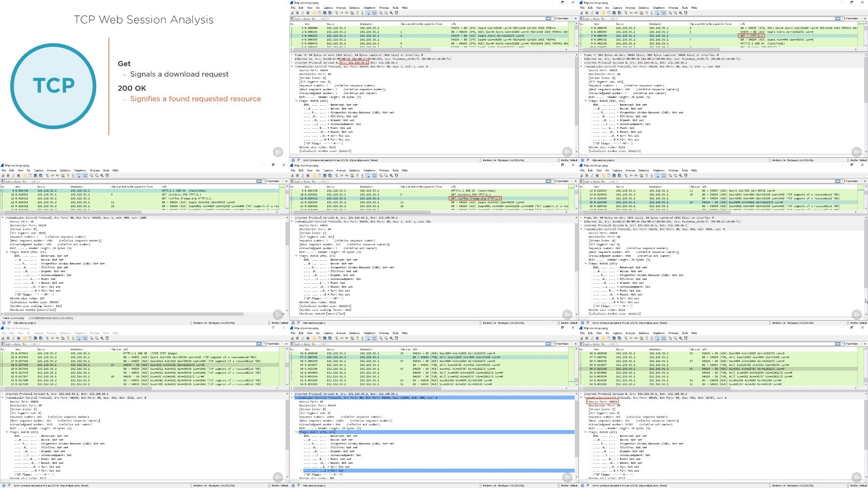Click Wireshark fin logo in packet 3 window title
This screenshot has height=488, width=868.
pos(292,2)
